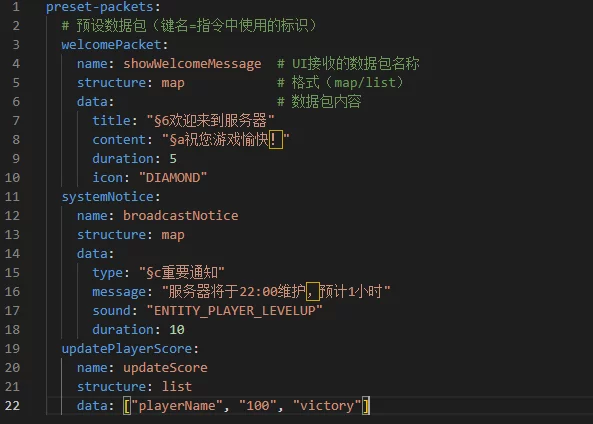Click the string "playerName"
Viewport: 593px width, 424px height.
click(x=177, y=405)
